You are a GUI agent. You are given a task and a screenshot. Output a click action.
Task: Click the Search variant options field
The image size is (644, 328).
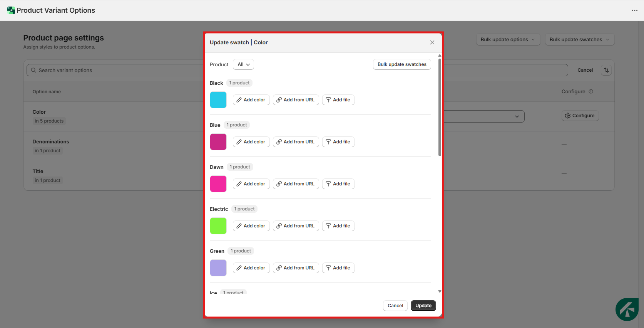click(x=115, y=70)
